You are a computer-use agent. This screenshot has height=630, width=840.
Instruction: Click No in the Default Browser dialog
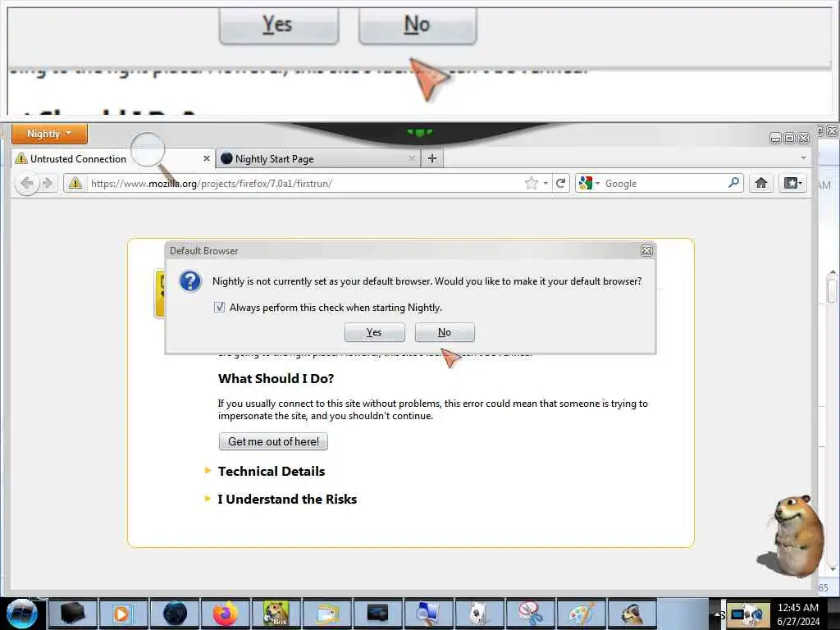tap(445, 332)
